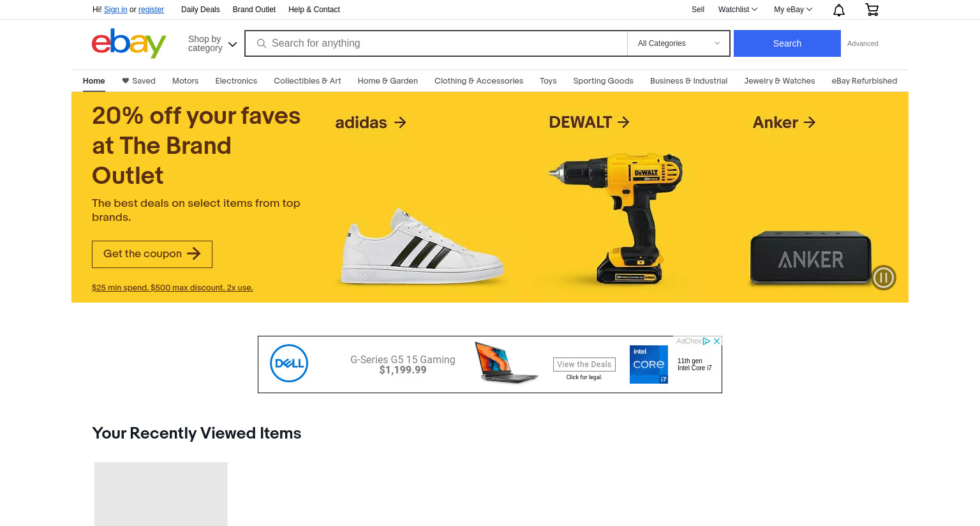Expand the My eBay menu
The height and width of the screenshot is (526, 980).
tap(793, 10)
